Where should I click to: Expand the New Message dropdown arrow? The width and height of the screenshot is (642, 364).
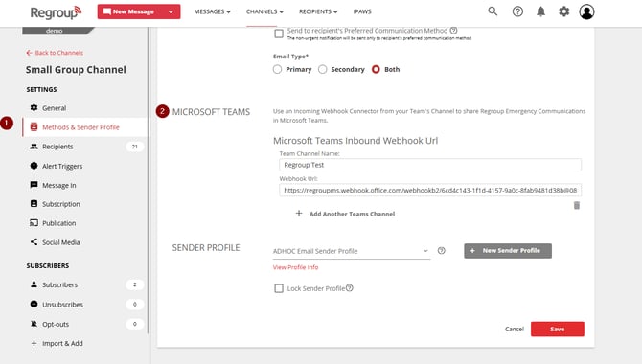click(171, 11)
